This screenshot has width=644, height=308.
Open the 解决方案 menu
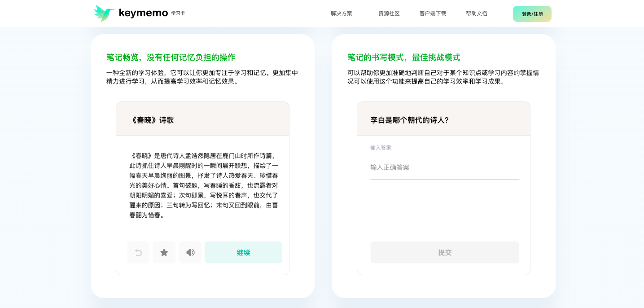pyautogui.click(x=341, y=13)
